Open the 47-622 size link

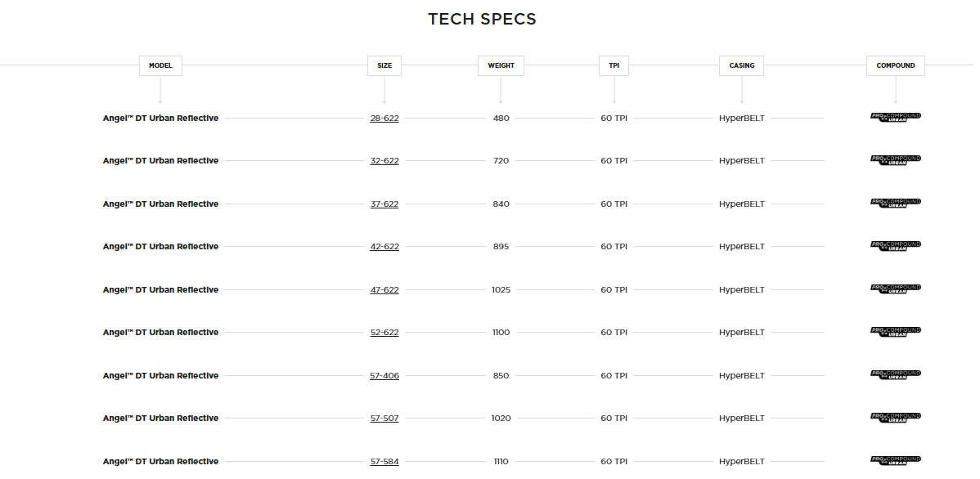pos(384,290)
